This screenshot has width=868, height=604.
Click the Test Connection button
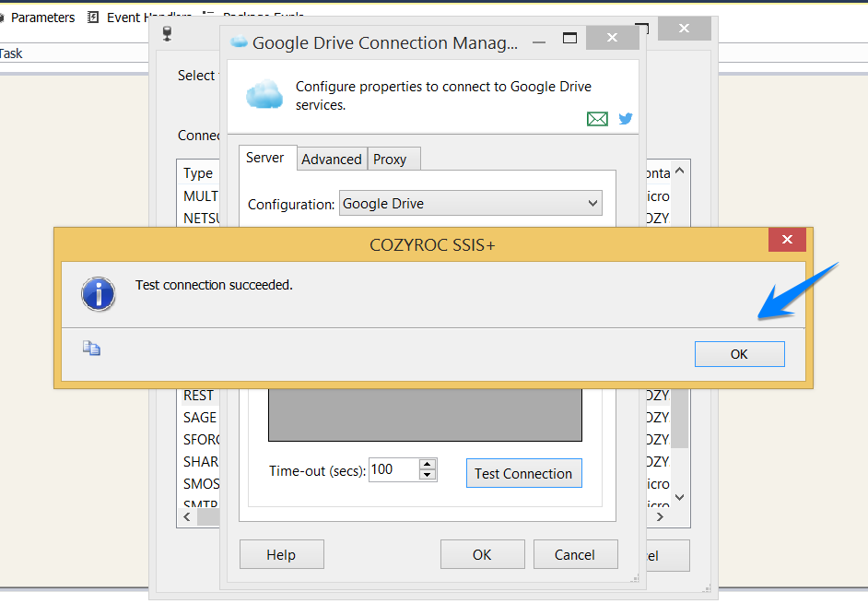[x=523, y=473]
